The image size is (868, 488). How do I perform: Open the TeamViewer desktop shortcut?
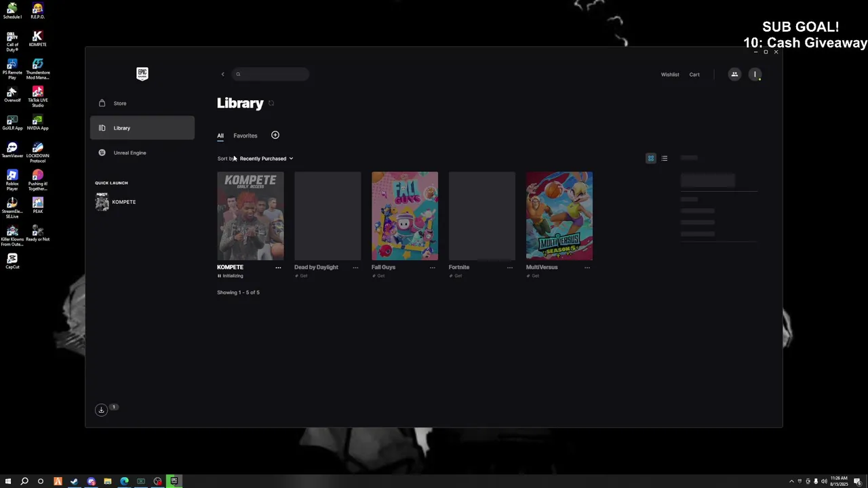[x=12, y=150]
